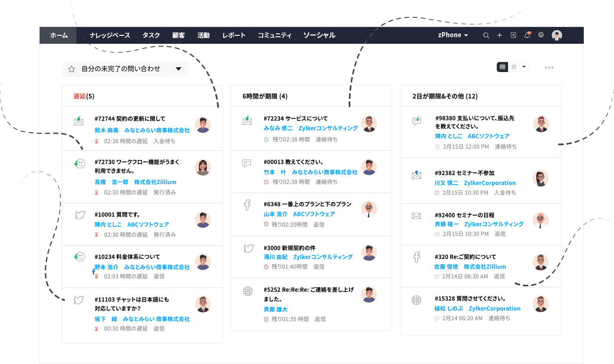Open the コミュニティ menu item
The width and height of the screenshot is (614, 364).
coord(275,35)
